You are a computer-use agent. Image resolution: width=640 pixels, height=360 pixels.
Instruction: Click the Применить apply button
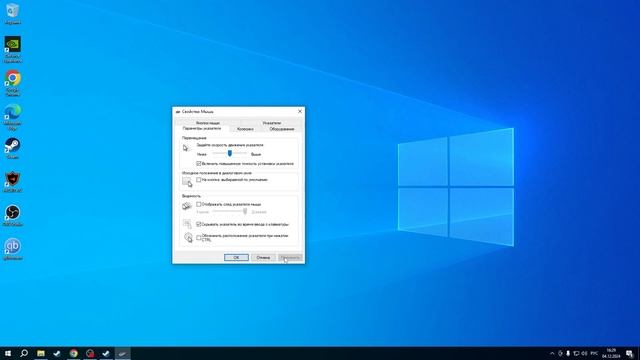[290, 258]
